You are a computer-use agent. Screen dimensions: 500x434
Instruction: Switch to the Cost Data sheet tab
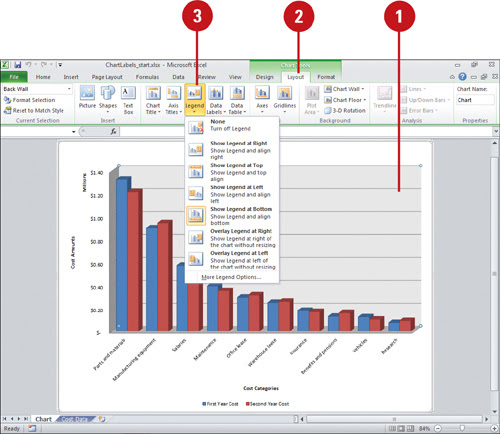(x=75, y=419)
